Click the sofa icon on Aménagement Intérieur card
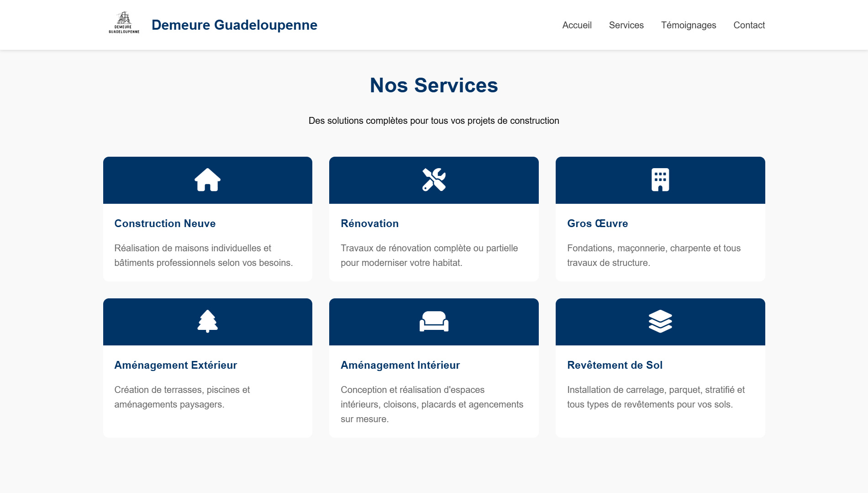This screenshot has height=493, width=868. coord(434,322)
